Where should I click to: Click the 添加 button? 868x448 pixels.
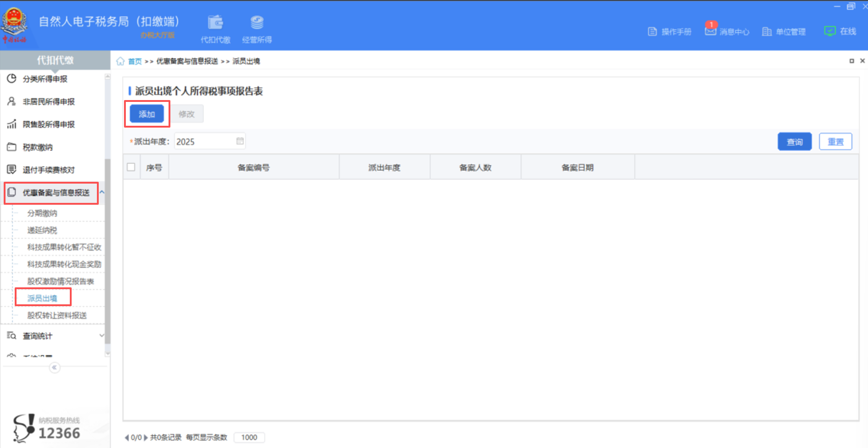click(147, 114)
